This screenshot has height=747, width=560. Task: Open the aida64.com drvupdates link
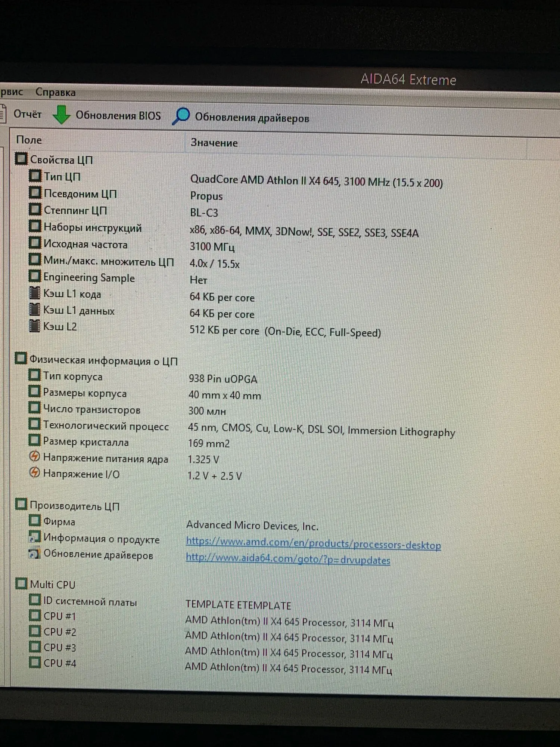(x=288, y=559)
